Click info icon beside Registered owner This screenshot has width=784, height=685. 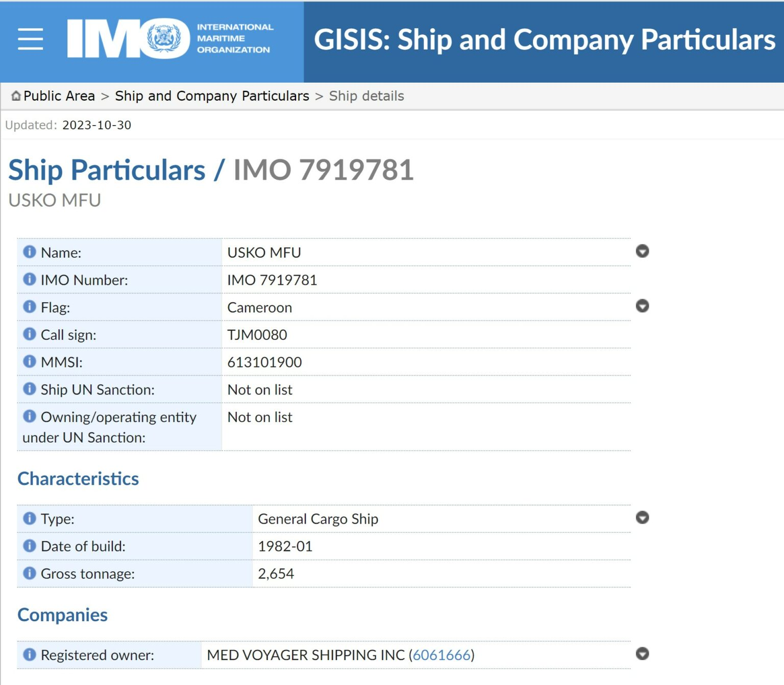click(30, 654)
